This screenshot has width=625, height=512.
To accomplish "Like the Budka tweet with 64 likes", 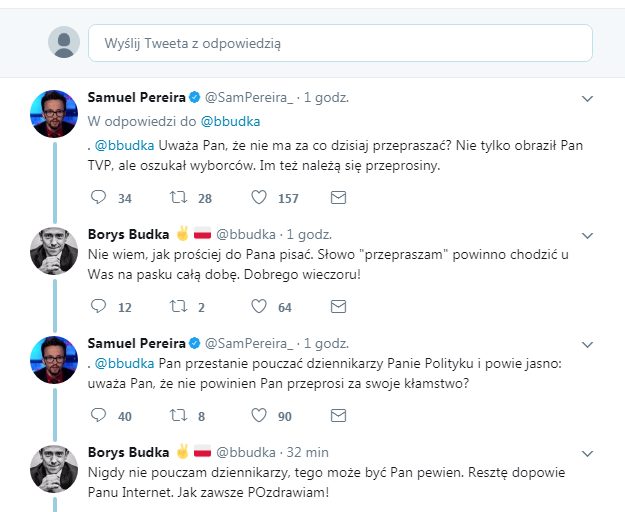I will pos(258,307).
